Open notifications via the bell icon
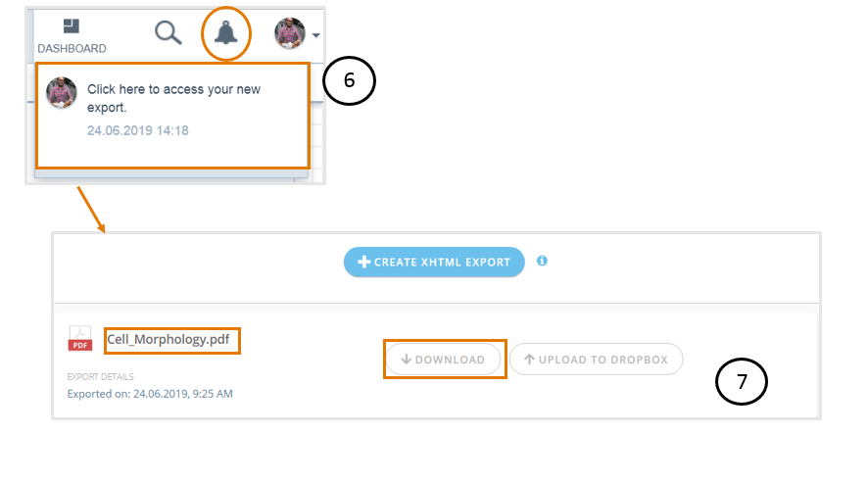This screenshot has width=868, height=482. pyautogui.click(x=226, y=33)
